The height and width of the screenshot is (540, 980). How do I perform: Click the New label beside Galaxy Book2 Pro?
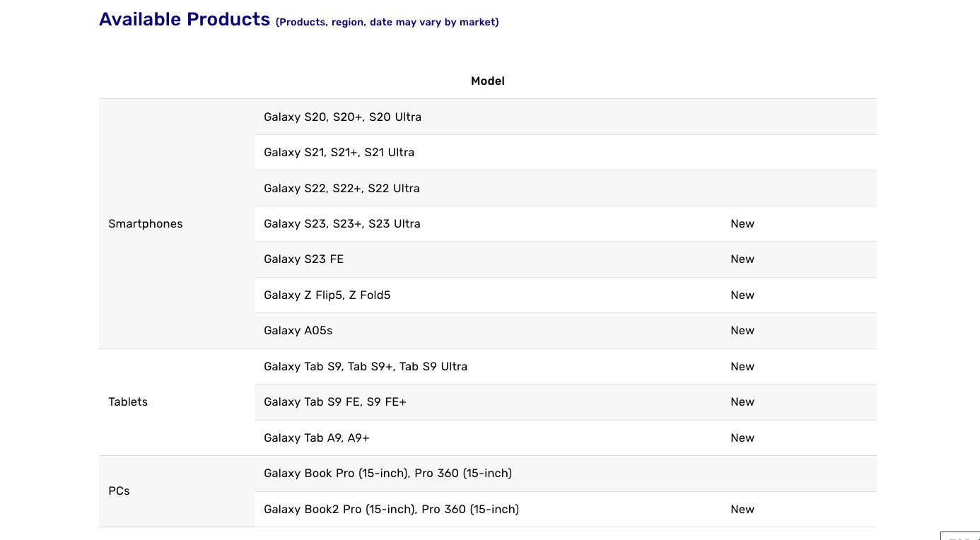click(x=742, y=510)
